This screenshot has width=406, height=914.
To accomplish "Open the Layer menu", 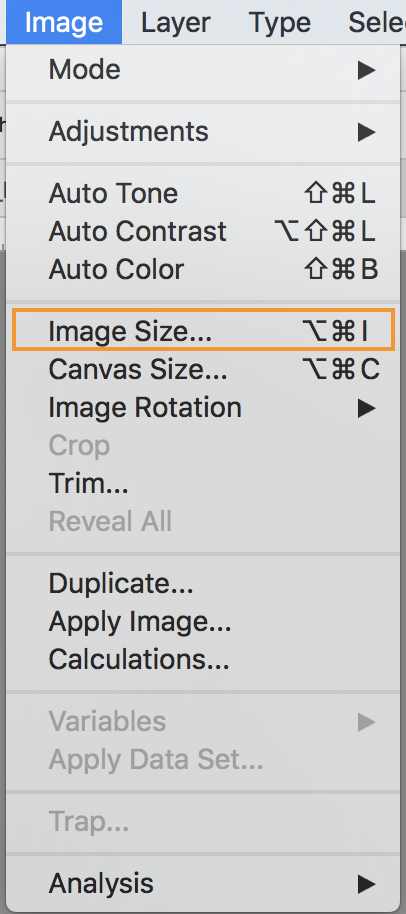I will point(176,23).
